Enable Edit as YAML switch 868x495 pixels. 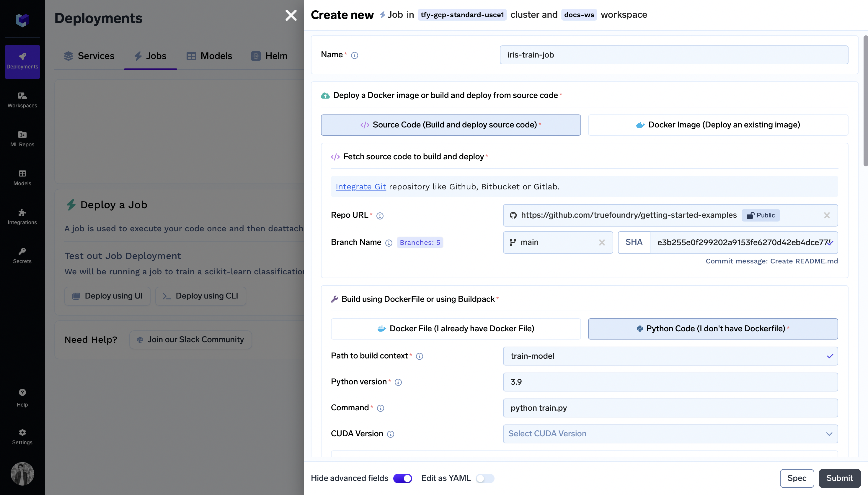484,478
